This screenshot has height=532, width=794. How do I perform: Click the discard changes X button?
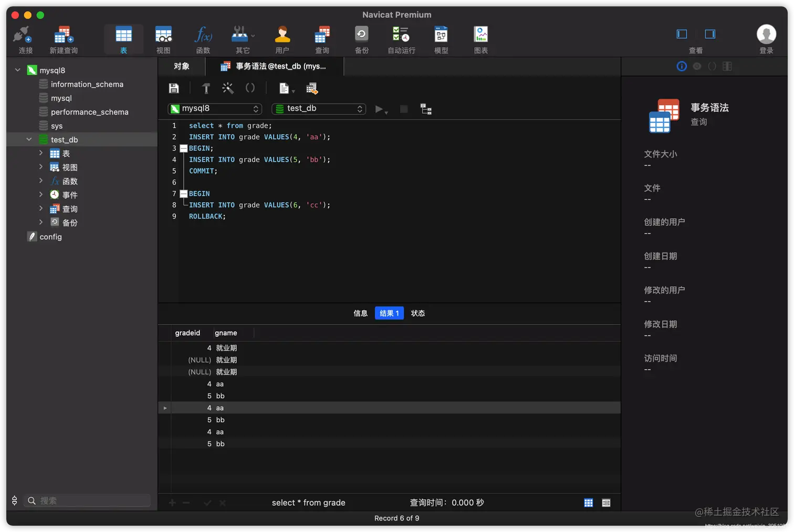click(223, 503)
